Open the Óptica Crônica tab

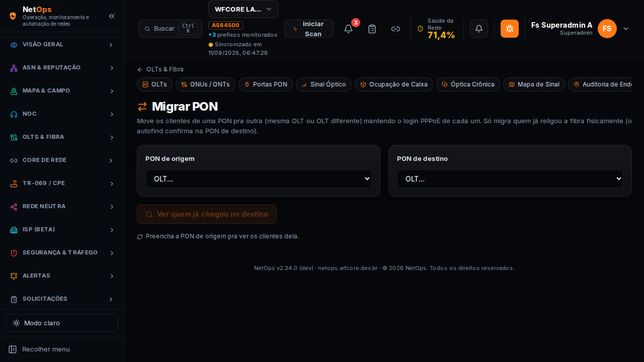(468, 84)
